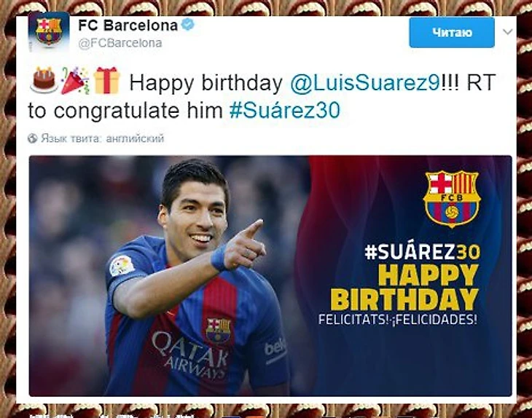Click the gift box emoji
The image size is (532, 418).
tap(106, 81)
